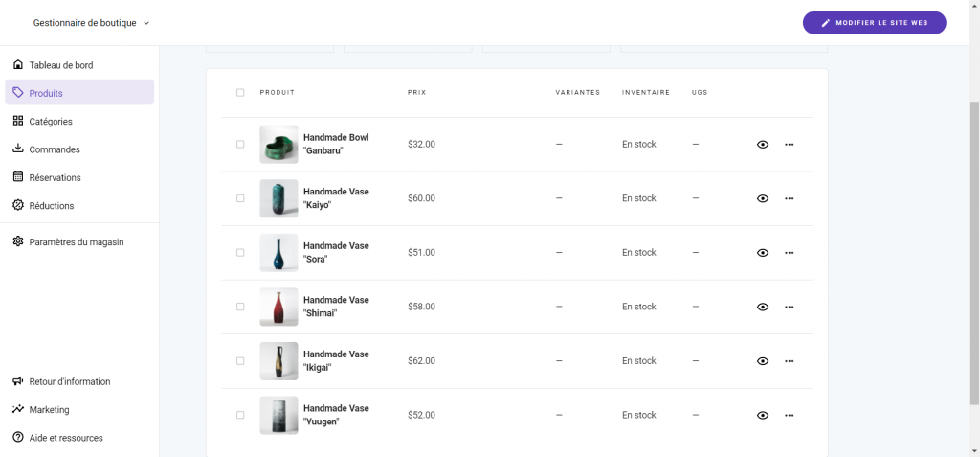Expand the Gestionnaire de boutique dropdown
This screenshot has height=457, width=980.
[x=92, y=23]
